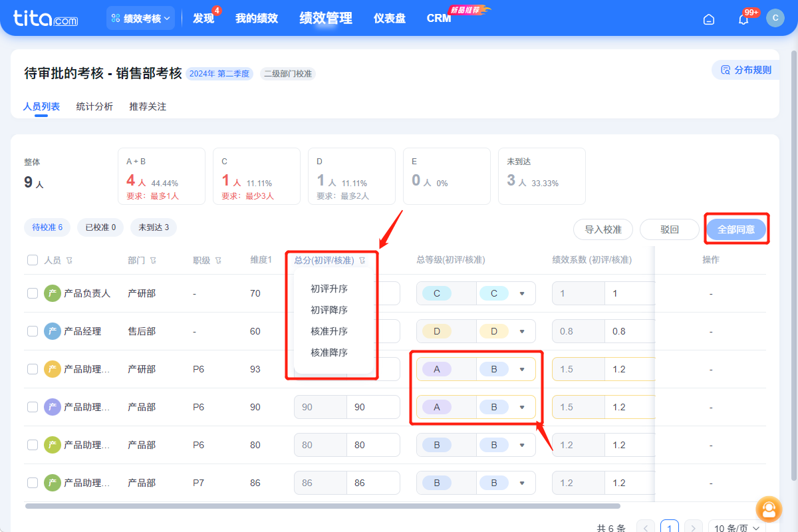Open the orange customer support chat icon

[769, 509]
